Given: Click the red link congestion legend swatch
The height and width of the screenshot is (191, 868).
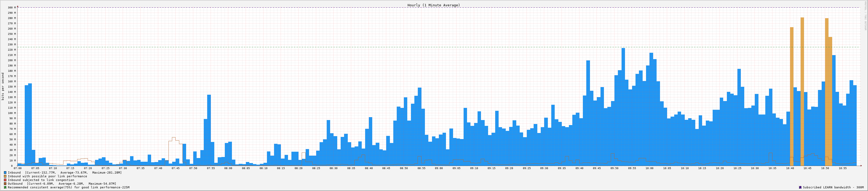Looking at the screenshot, I should (5, 180).
